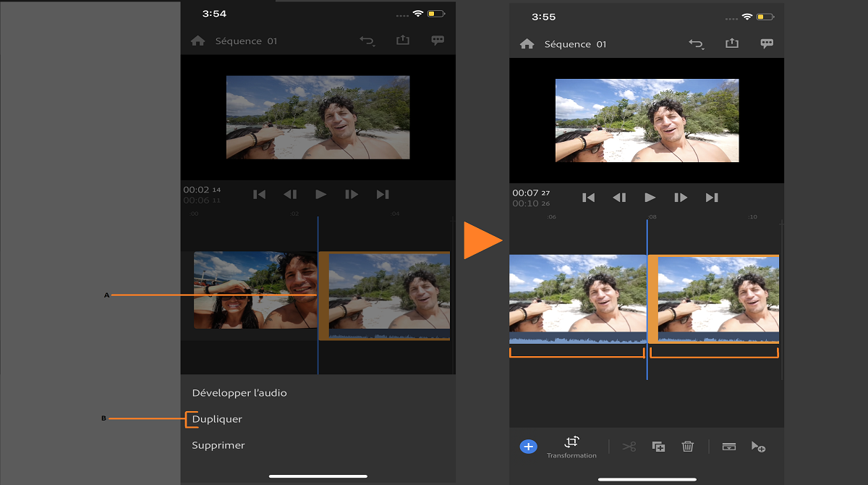The width and height of the screenshot is (868, 485).
Task: Tap the video preview in the left screen
Action: 318,117
